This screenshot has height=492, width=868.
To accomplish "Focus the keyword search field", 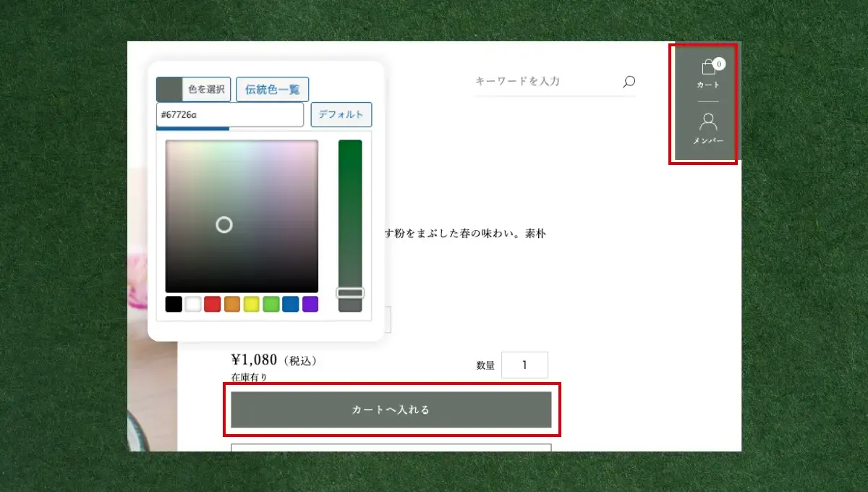I will tap(542, 82).
